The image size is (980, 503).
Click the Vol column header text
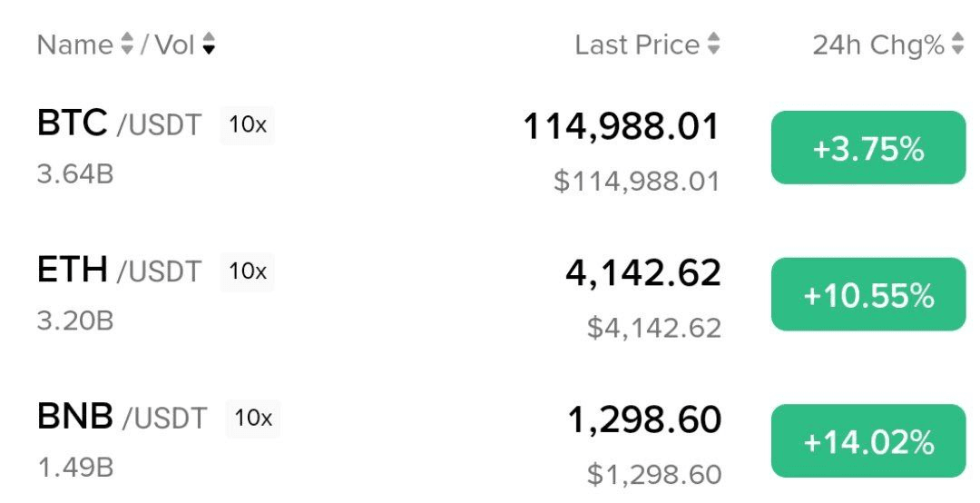tap(174, 44)
